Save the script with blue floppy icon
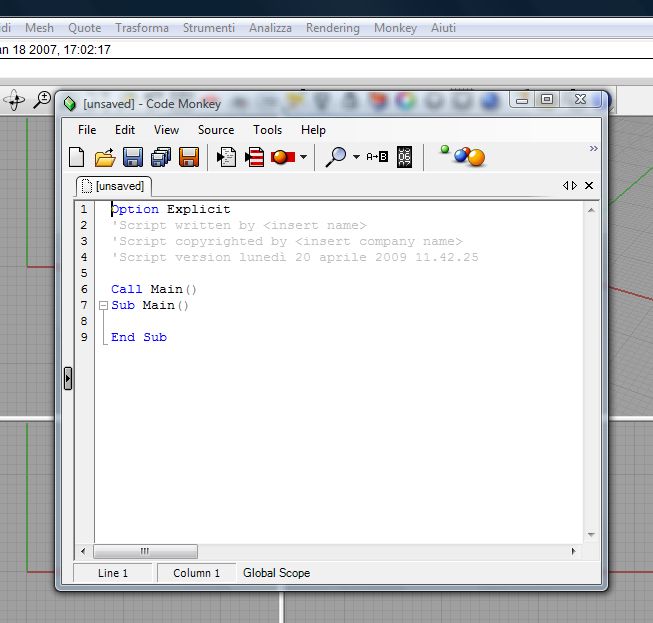 (x=133, y=157)
